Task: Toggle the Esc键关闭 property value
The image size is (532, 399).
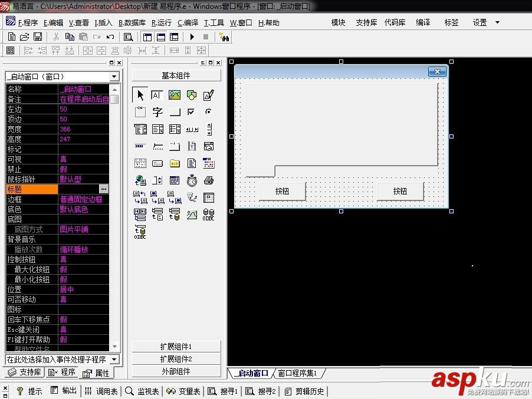Action: pos(84,329)
